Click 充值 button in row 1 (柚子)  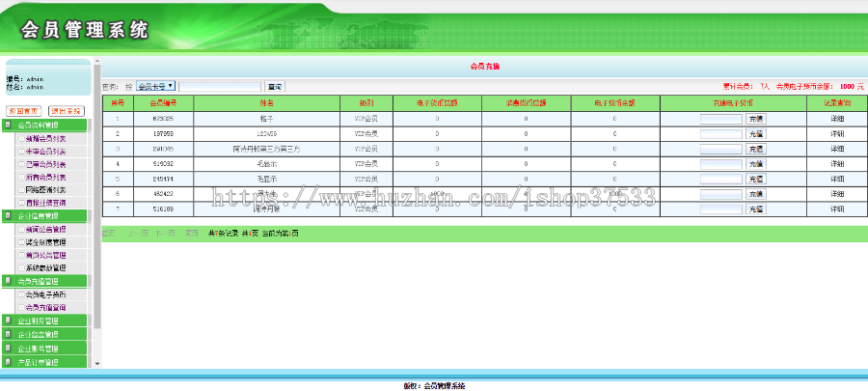(756, 119)
